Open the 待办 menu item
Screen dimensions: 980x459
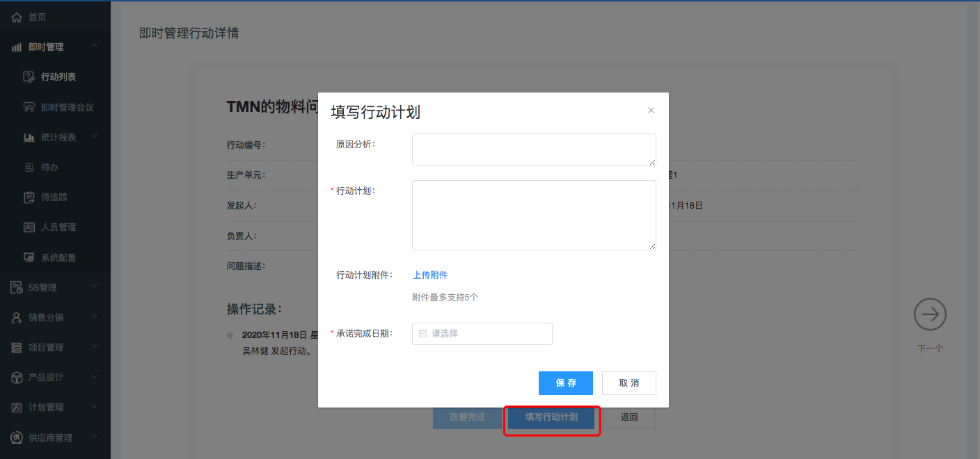pos(49,168)
